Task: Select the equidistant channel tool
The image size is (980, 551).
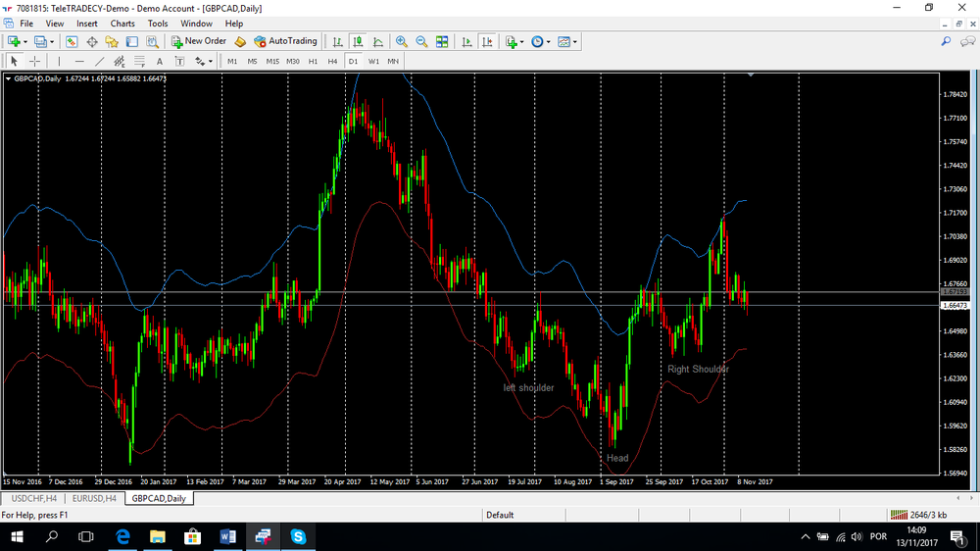Action: [x=120, y=62]
